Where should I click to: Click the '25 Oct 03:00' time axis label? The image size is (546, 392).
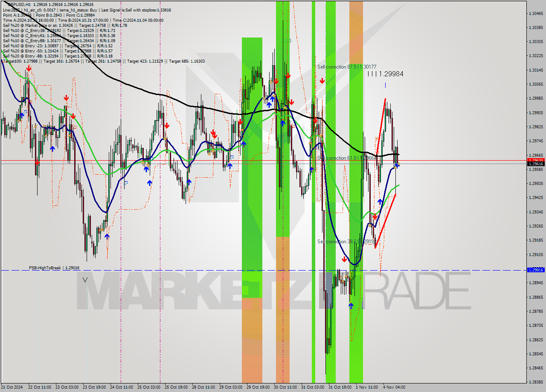point(149,387)
